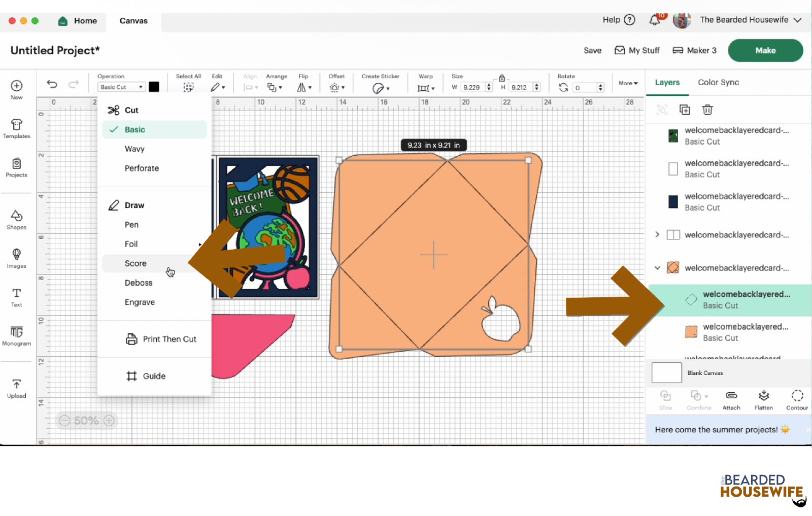Choose Print Then Cut from the menu
Viewport: 812px width, 516px height.
tap(170, 339)
